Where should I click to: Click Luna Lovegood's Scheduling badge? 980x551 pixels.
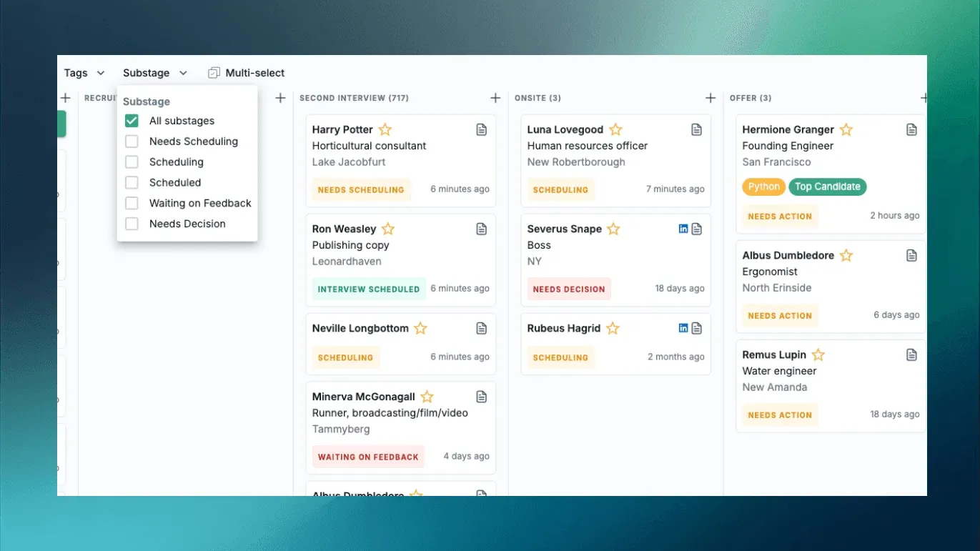560,190
